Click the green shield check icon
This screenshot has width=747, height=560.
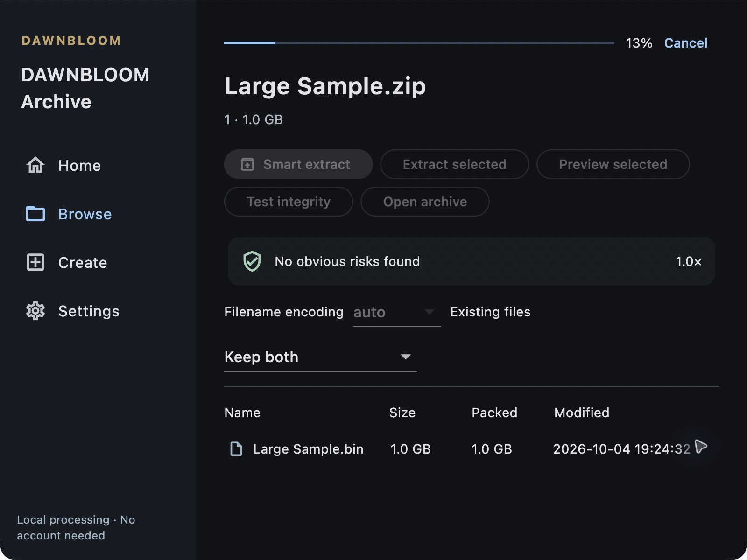pos(252,261)
